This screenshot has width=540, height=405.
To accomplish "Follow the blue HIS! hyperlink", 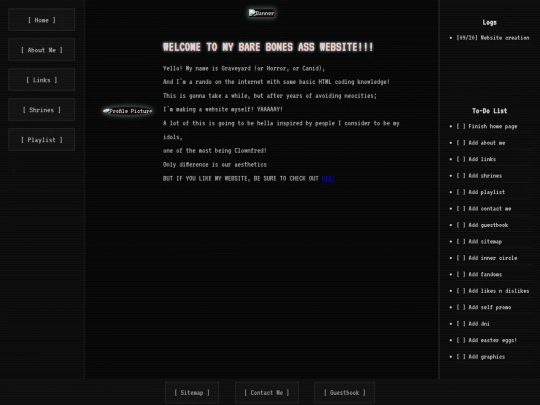I will (x=328, y=178).
